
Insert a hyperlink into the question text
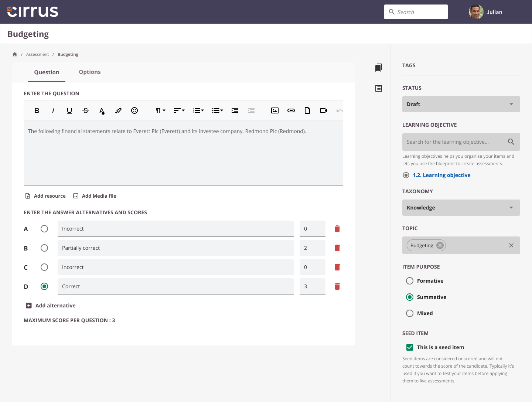pos(291,110)
